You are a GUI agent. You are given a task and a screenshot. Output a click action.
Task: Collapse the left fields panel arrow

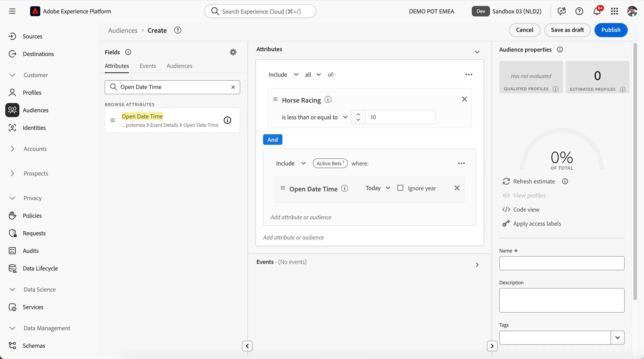pos(247,346)
